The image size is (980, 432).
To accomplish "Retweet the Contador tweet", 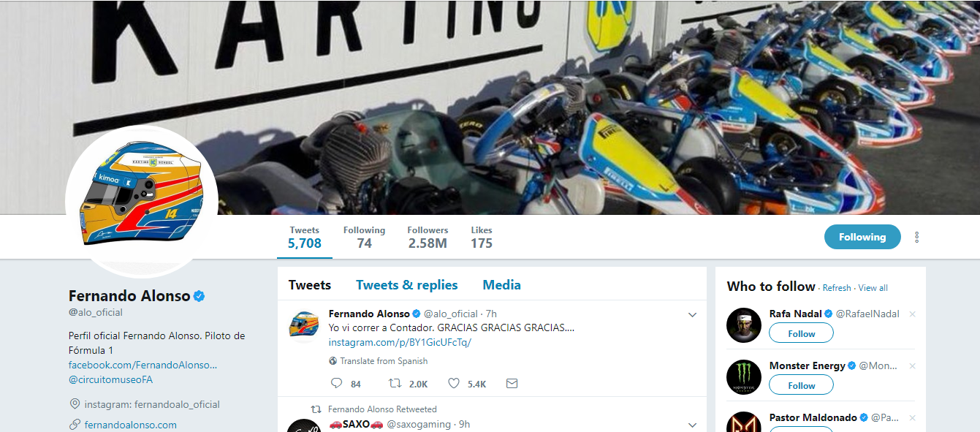I will [x=395, y=383].
